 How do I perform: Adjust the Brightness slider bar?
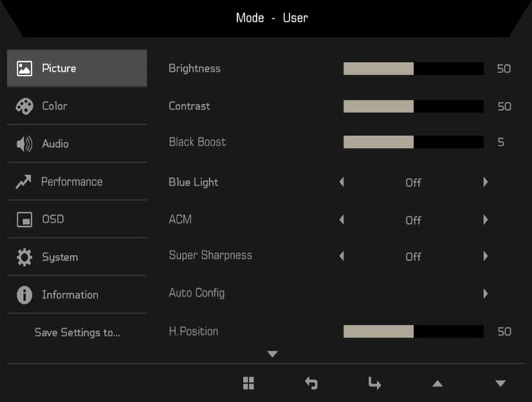click(x=413, y=69)
